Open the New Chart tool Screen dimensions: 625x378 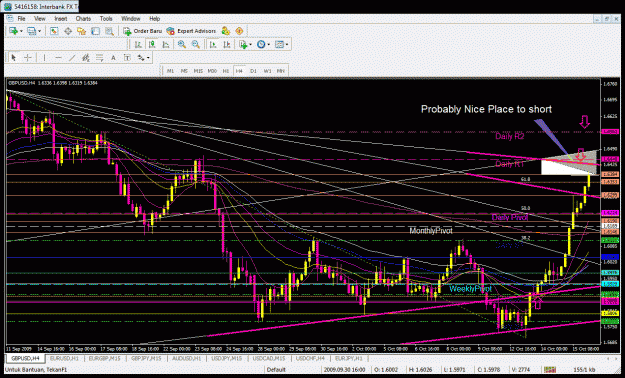tap(13, 31)
